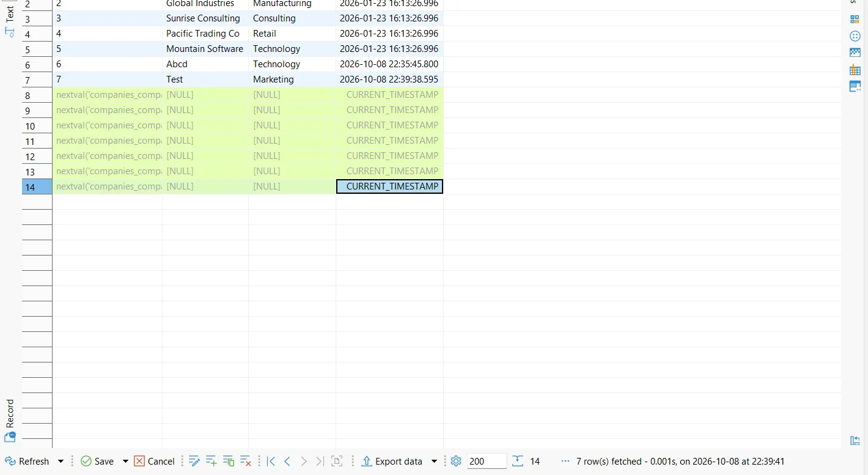Switch to the Record view tab
Image resolution: width=868 pixels, height=475 pixels.
10,421
